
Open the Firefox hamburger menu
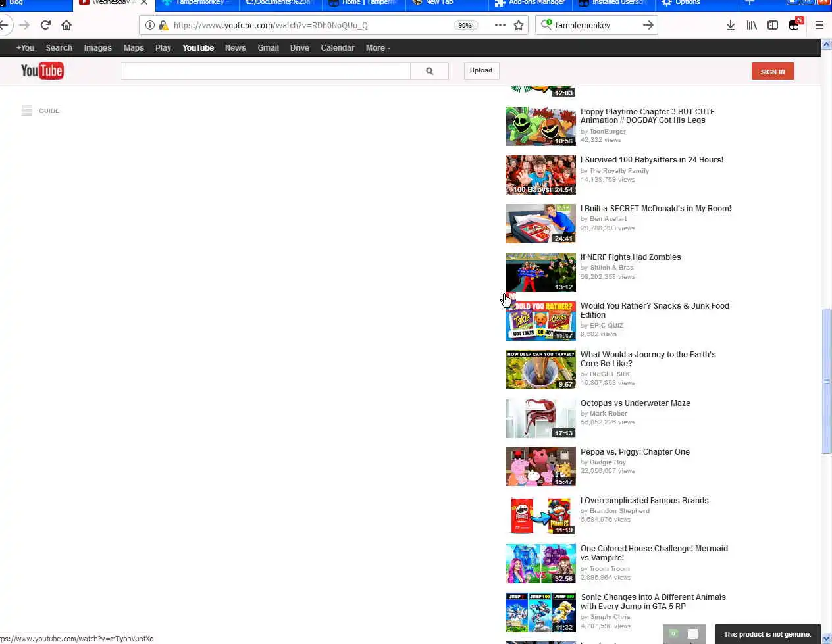pos(819,25)
